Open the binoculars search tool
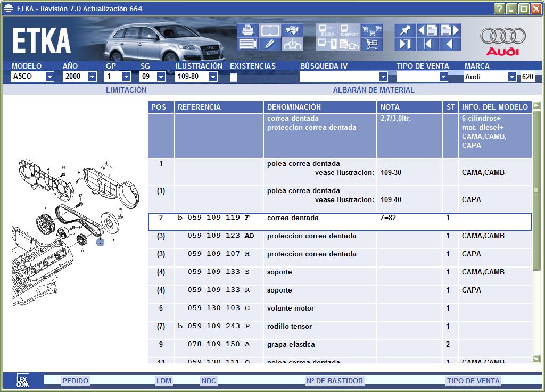This screenshot has width=545, height=392. coord(292,30)
